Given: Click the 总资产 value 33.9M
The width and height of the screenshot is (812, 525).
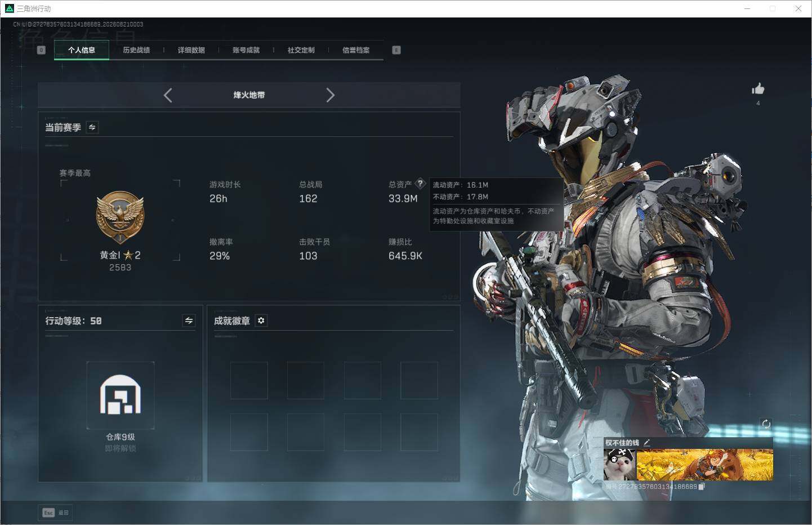Looking at the screenshot, I should 403,199.
